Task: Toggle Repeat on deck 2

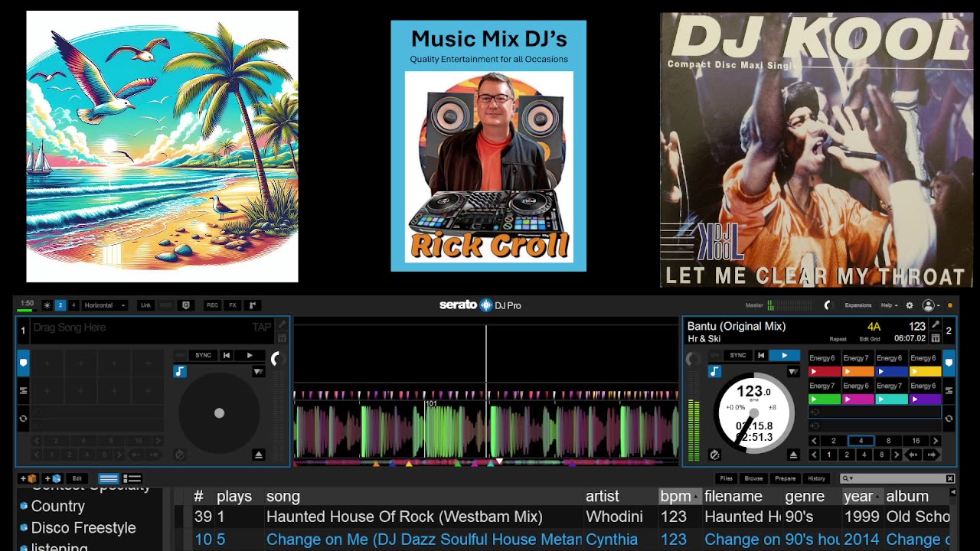Action: (x=838, y=339)
